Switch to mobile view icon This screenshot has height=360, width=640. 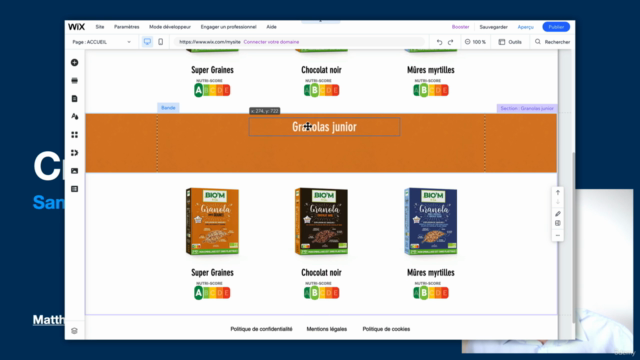(x=160, y=42)
